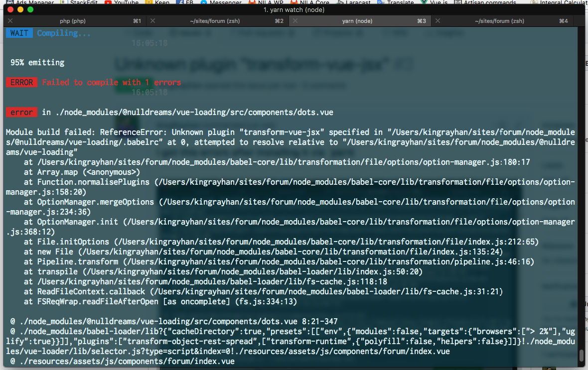
Task: Click the "transform-vue-jsx" plugin name in the error
Action: [x=282, y=132]
